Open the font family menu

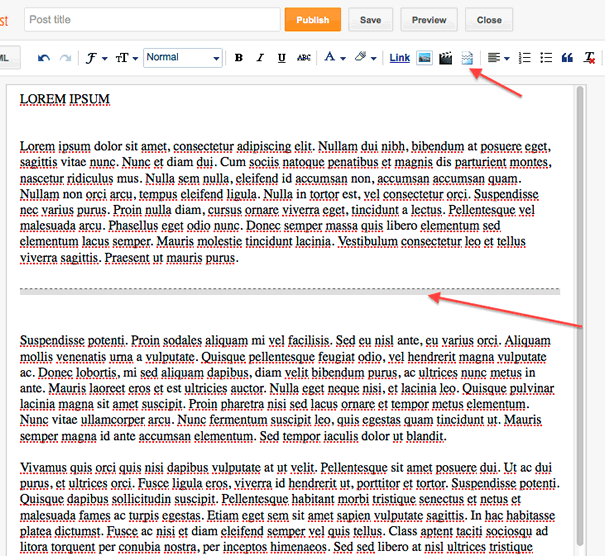tap(96, 58)
